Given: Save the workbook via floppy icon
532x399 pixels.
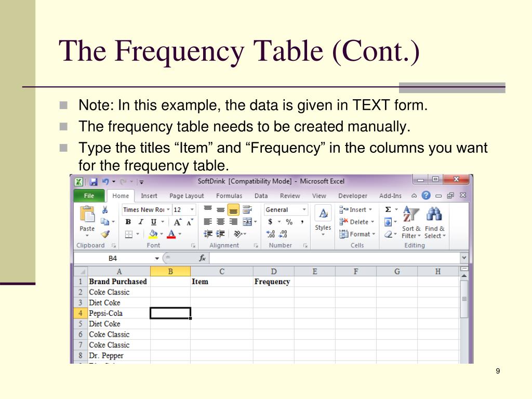Looking at the screenshot, I should click(x=94, y=182).
